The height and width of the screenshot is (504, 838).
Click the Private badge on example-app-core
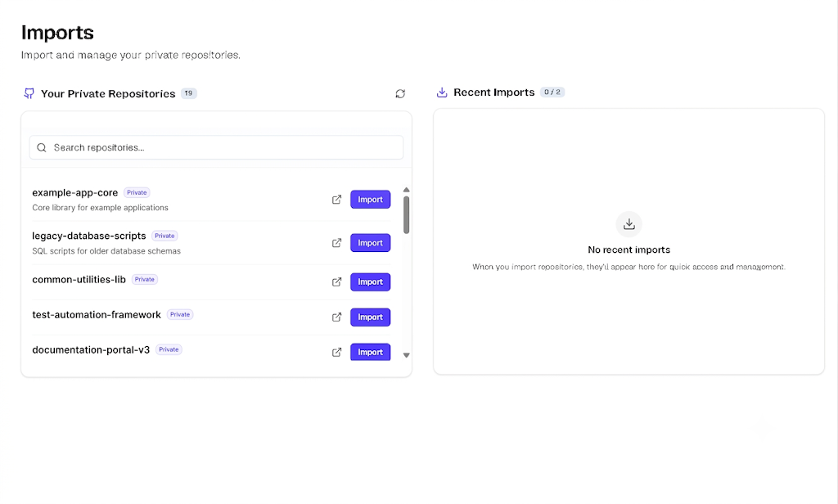(x=137, y=192)
